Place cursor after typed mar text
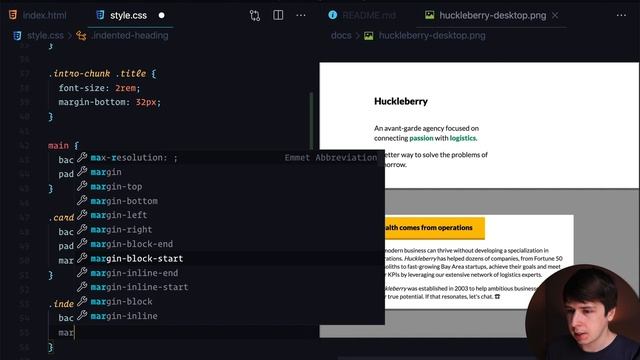The width and height of the screenshot is (640, 360). click(75, 333)
